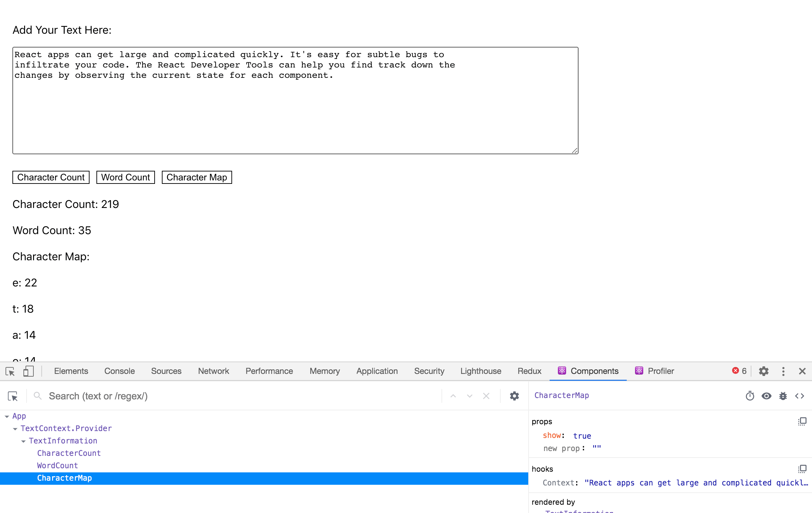
Task: Click the 'Character Count: 219' text
Action: pyautogui.click(x=66, y=204)
